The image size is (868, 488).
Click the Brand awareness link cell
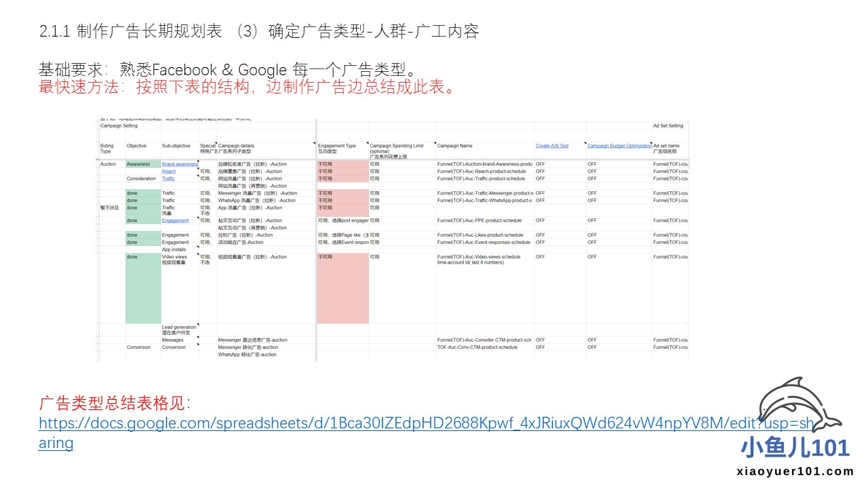(180, 164)
